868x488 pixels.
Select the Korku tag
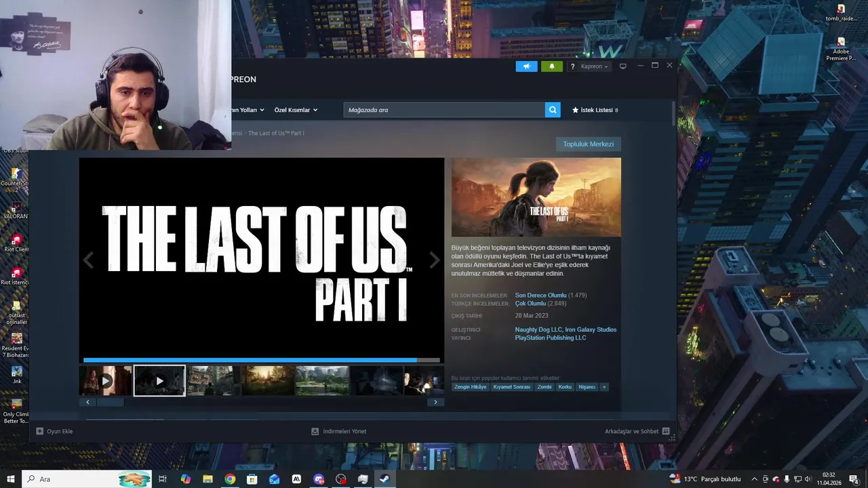tap(565, 387)
